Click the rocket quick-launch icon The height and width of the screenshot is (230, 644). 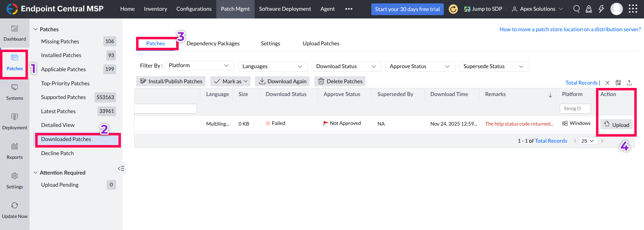[x=589, y=9]
